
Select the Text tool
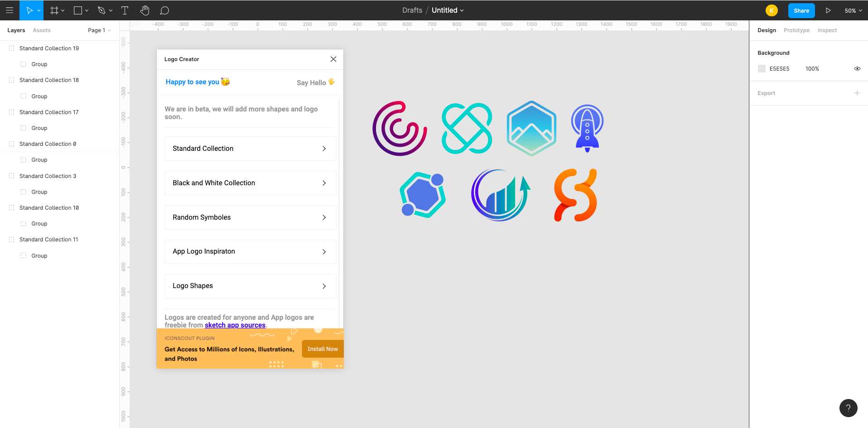pos(125,10)
